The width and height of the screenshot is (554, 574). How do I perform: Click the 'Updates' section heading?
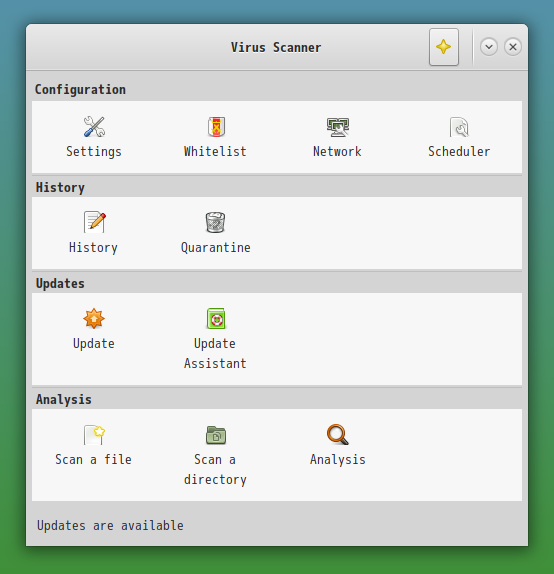pos(60,284)
